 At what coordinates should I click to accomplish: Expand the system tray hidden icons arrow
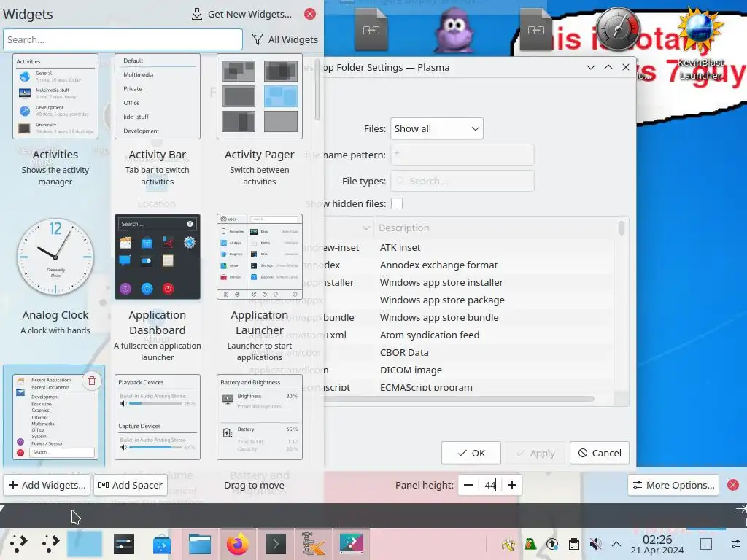pyautogui.click(x=616, y=543)
